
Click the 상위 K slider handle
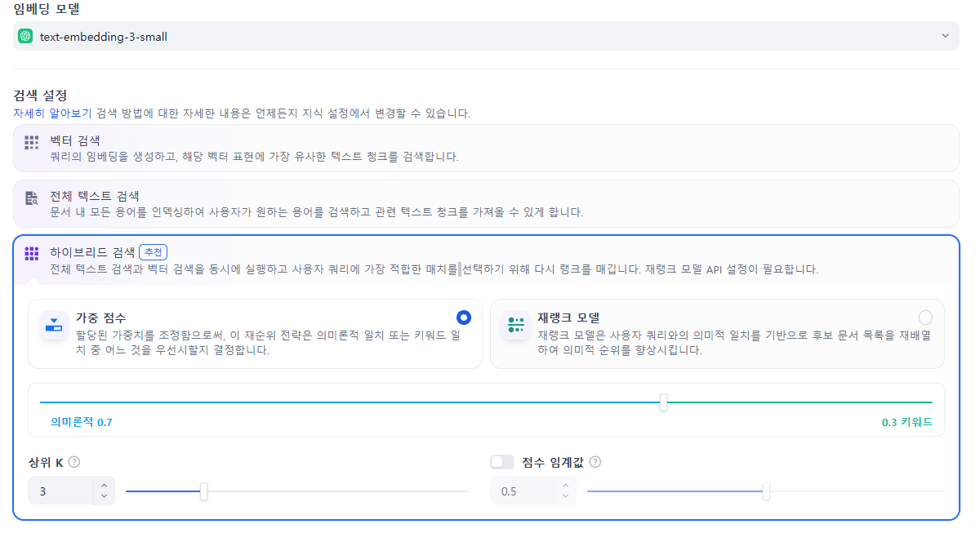pyautogui.click(x=203, y=491)
